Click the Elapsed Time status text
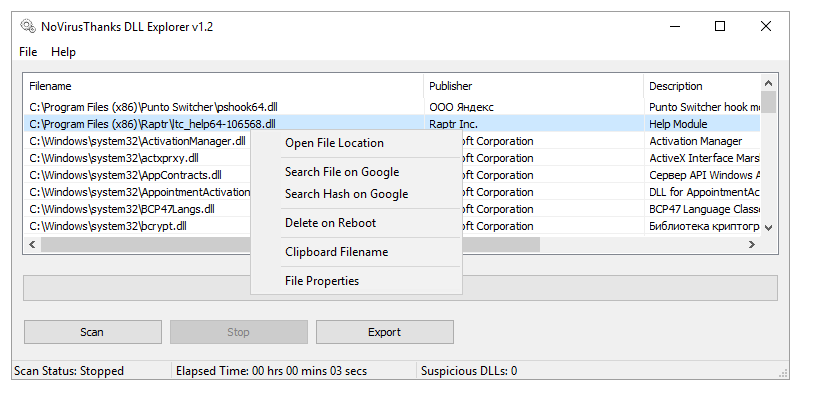This screenshot has width=825, height=405. click(x=271, y=371)
